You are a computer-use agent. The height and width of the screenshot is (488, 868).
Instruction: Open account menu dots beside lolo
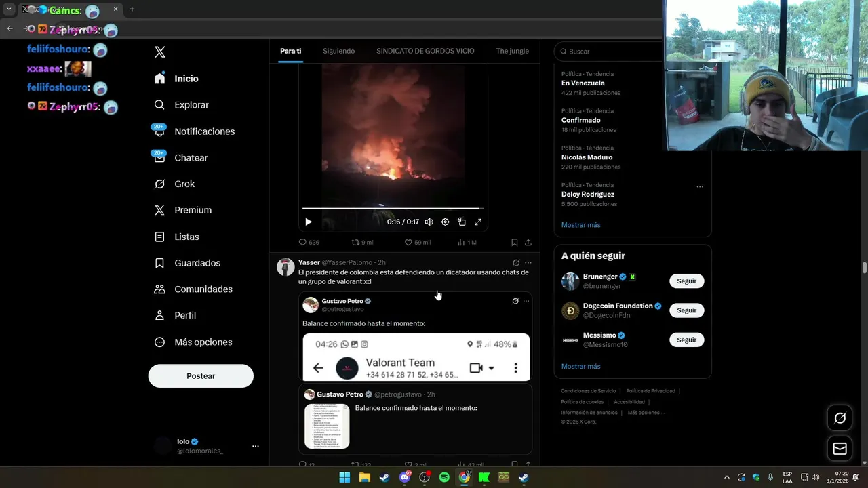256,446
